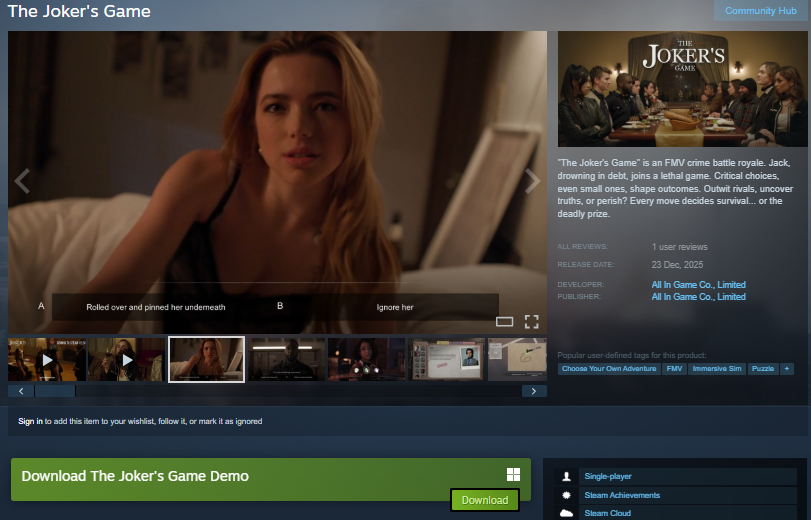Open the Steam Cloud link
The height and width of the screenshot is (520, 811).
pos(608,513)
